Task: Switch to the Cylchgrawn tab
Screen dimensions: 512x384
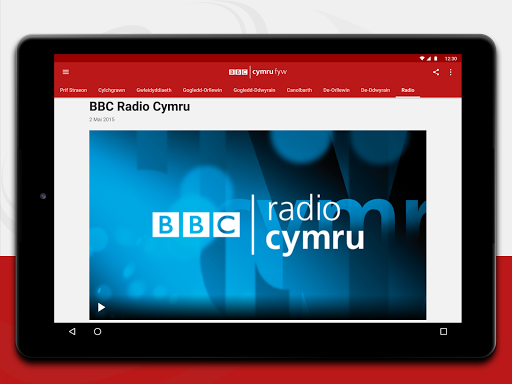Action: pyautogui.click(x=112, y=90)
